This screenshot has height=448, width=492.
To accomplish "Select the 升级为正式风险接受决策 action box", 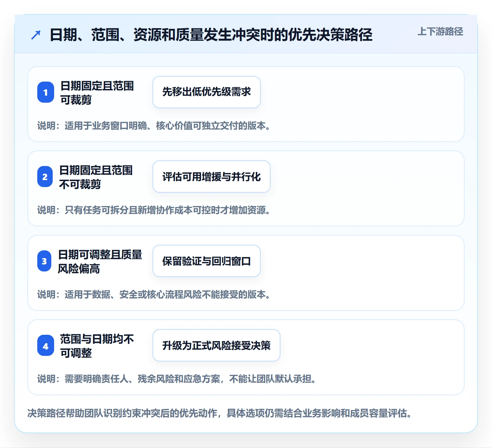I will click(216, 345).
